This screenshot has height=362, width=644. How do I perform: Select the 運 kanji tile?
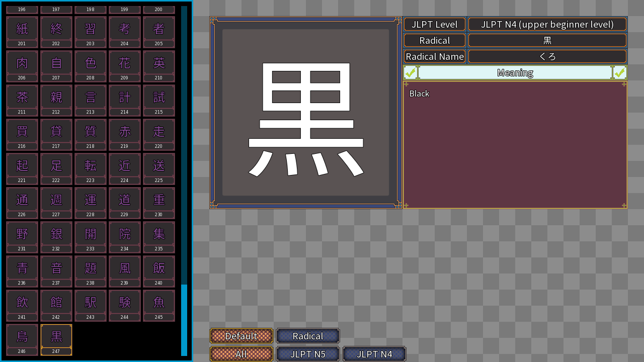click(91, 199)
